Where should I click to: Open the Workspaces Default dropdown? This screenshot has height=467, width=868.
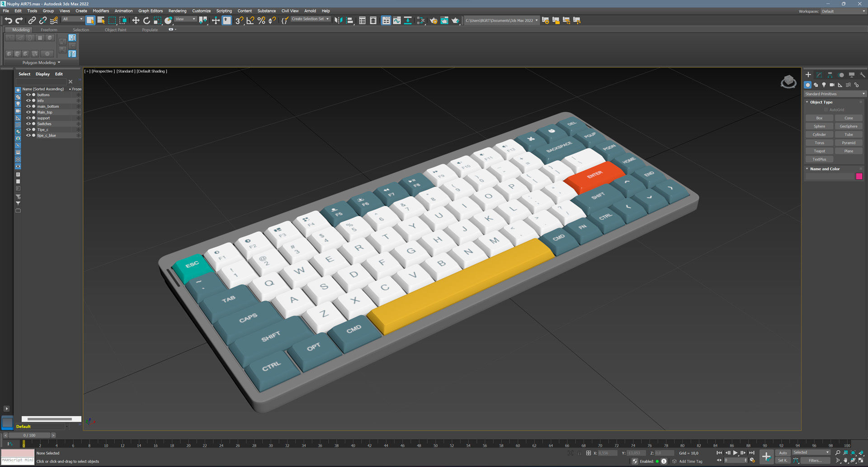click(x=843, y=11)
